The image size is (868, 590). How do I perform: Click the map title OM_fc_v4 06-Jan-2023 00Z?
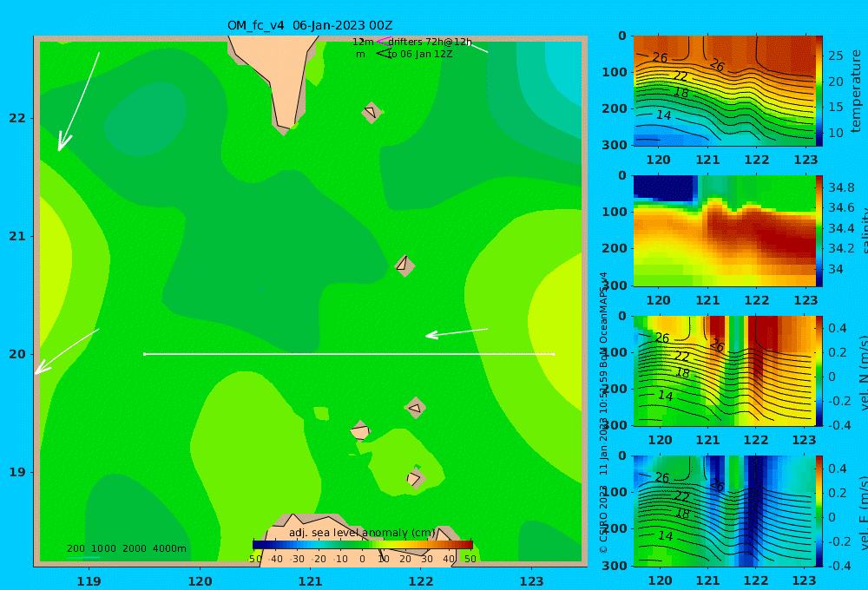(x=310, y=25)
